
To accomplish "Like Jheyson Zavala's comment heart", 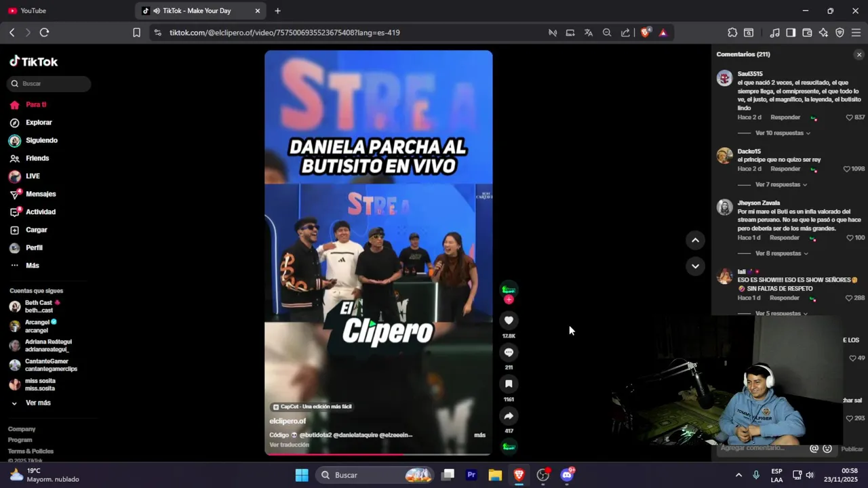I will tap(849, 238).
